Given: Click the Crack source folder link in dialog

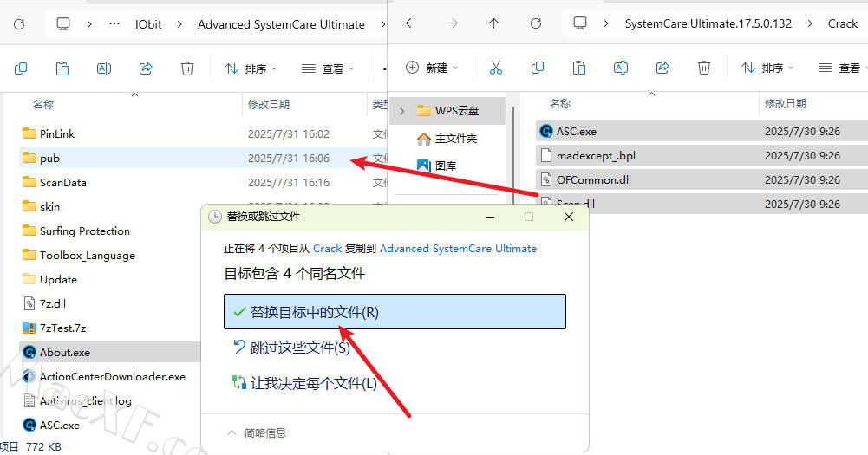Looking at the screenshot, I should (327, 248).
